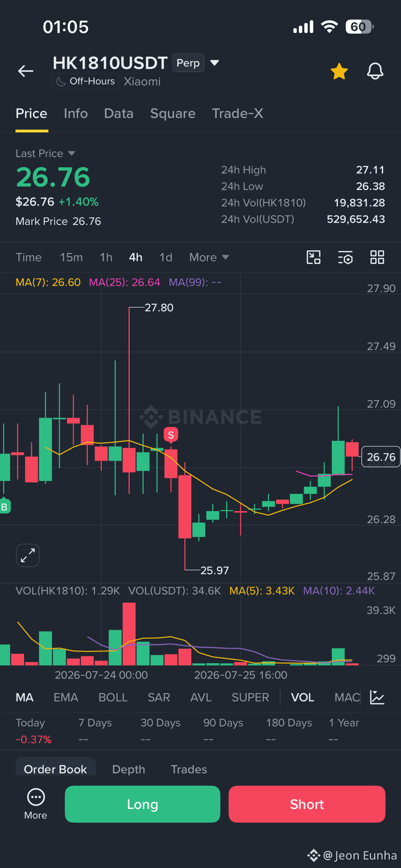
Task: Tap the MA(5): 3.43K volume label
Action: (262, 591)
